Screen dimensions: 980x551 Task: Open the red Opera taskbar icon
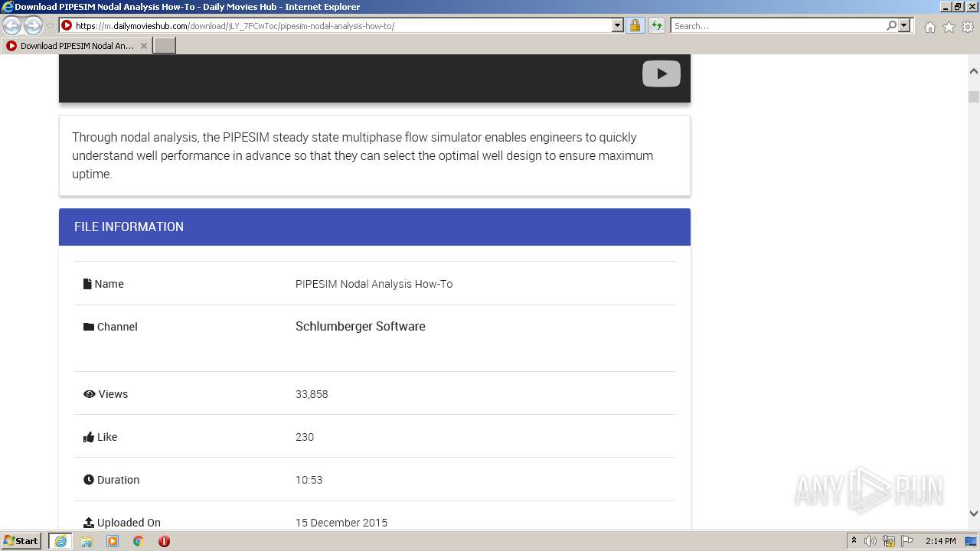(164, 541)
